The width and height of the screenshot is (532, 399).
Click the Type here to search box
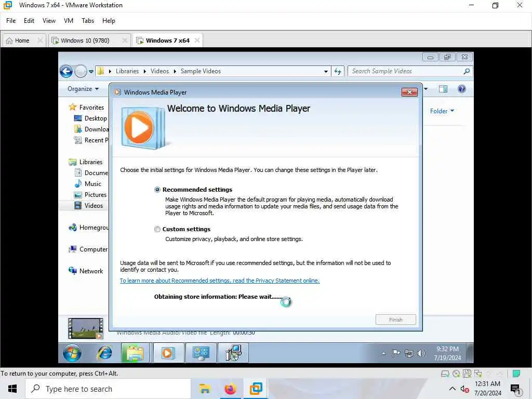(108, 389)
